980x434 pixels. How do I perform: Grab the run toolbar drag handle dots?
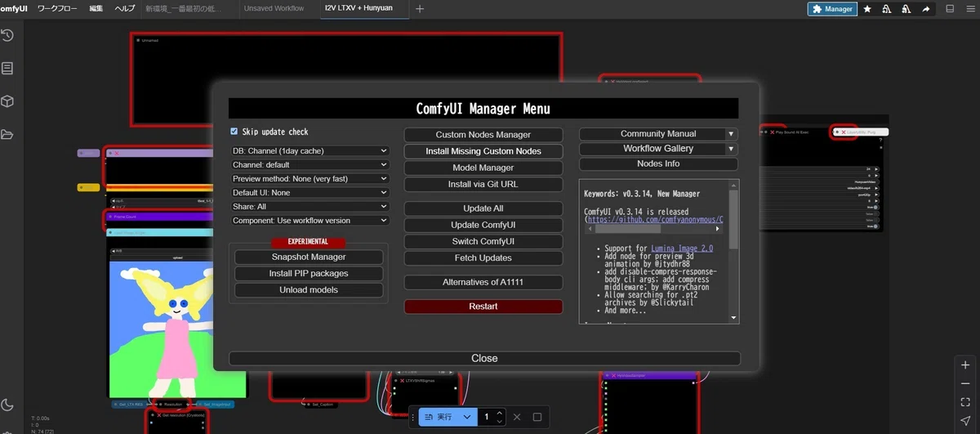point(413,417)
